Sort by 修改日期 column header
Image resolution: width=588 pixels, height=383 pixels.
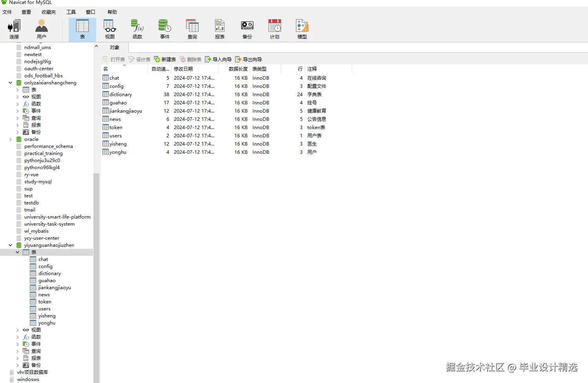point(195,69)
